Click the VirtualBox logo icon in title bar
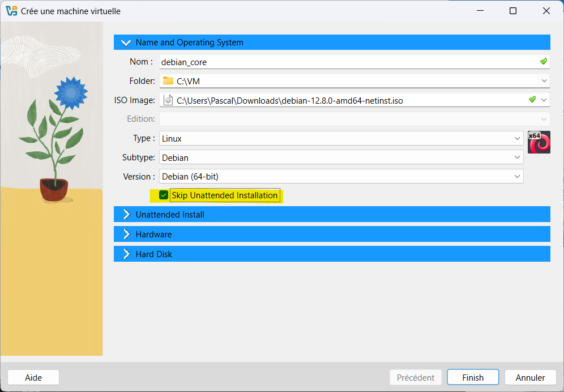 click(x=11, y=11)
